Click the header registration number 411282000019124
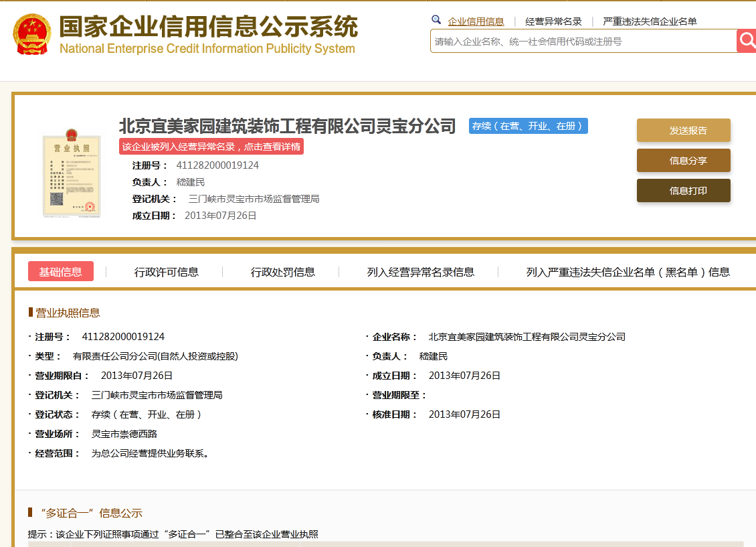The height and width of the screenshot is (547, 756). [217, 165]
